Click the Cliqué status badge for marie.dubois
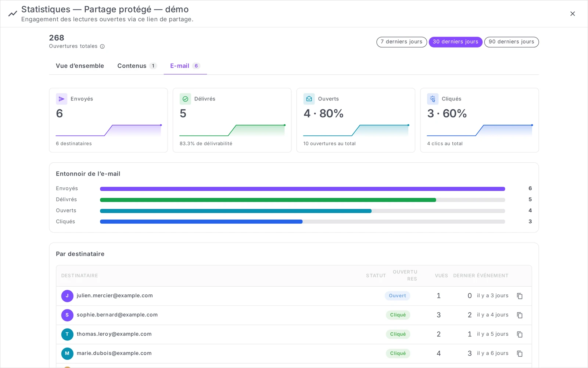The width and height of the screenshot is (588, 368). point(398,353)
